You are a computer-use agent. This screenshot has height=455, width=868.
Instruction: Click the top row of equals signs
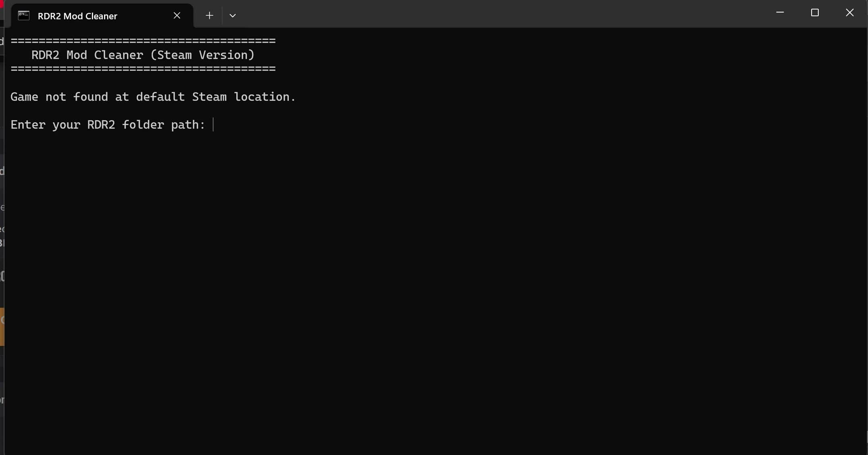[x=143, y=41]
